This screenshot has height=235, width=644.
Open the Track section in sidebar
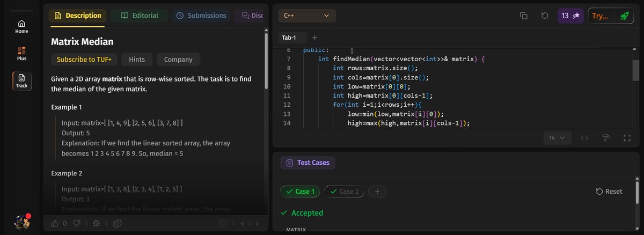click(21, 80)
